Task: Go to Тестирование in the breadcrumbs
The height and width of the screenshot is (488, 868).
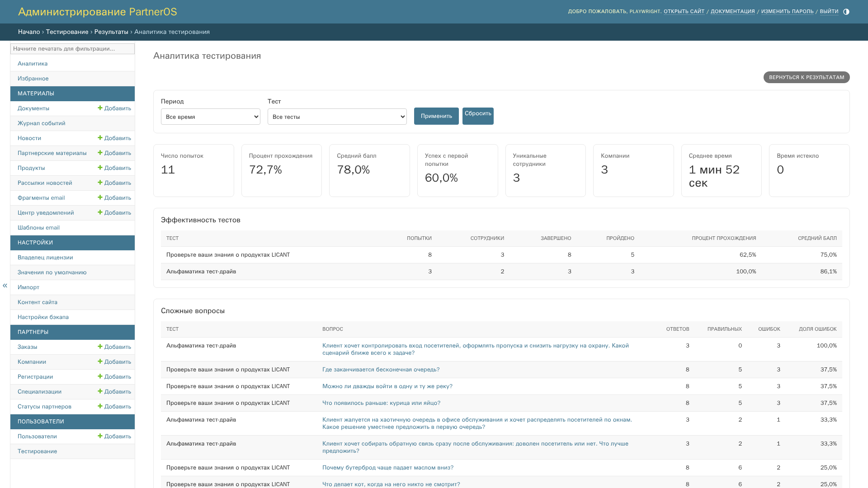Action: click(x=67, y=32)
